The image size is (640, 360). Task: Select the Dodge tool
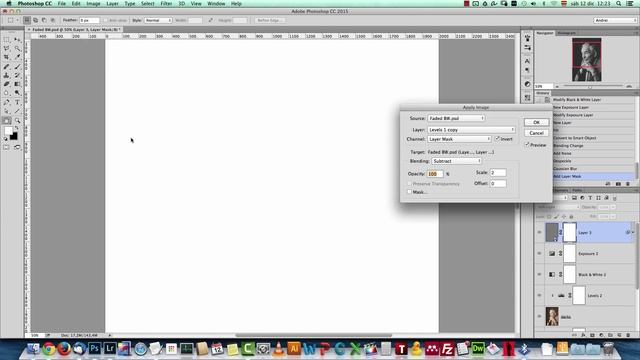coord(18,93)
